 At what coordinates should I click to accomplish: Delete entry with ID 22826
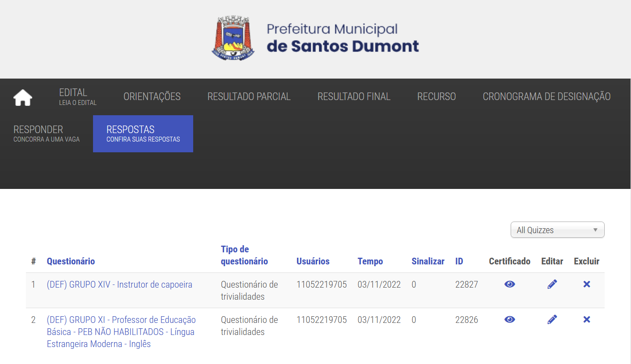(587, 320)
